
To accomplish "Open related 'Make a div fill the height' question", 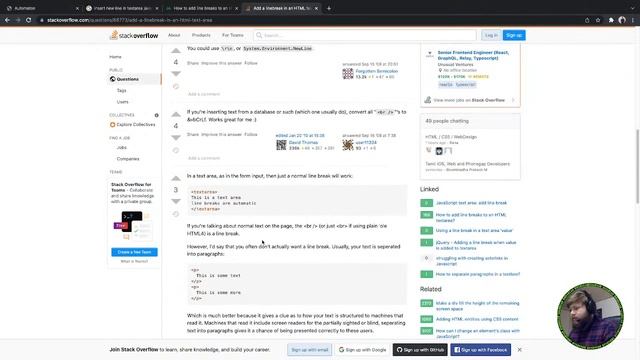I will 477,306.
